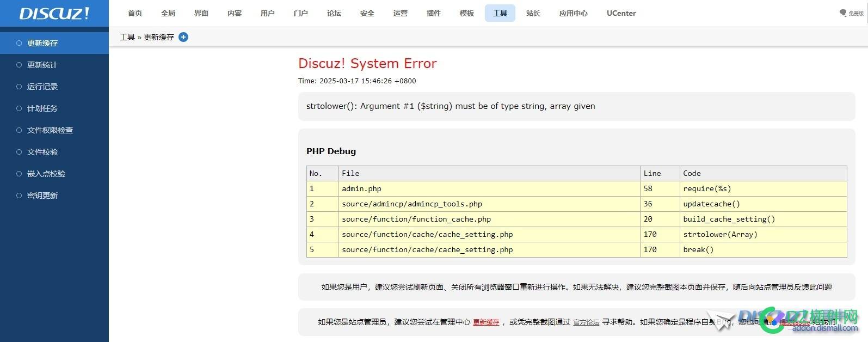The height and width of the screenshot is (342, 868).
Task: Open the 插件 top menu
Action: coord(434,13)
